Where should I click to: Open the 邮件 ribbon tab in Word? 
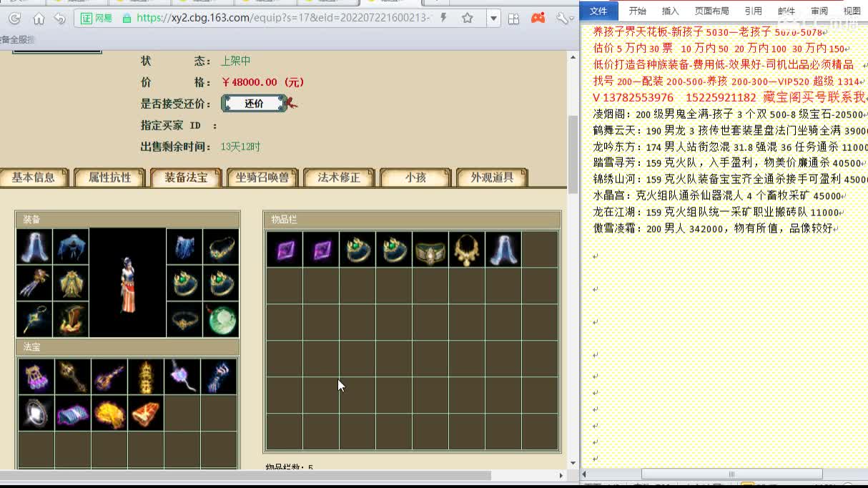click(x=786, y=11)
